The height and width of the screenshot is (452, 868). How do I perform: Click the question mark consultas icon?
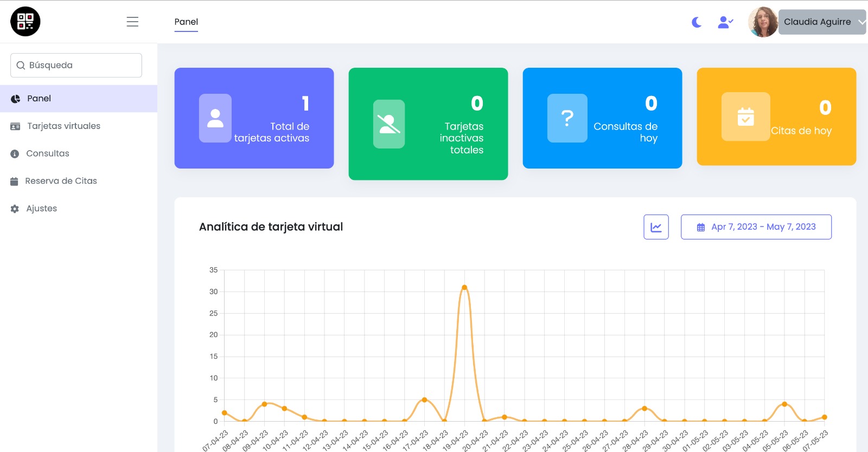click(567, 118)
